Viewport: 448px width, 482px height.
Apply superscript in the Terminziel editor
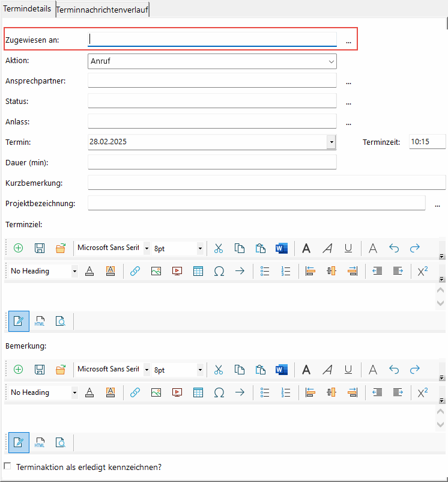tap(423, 271)
